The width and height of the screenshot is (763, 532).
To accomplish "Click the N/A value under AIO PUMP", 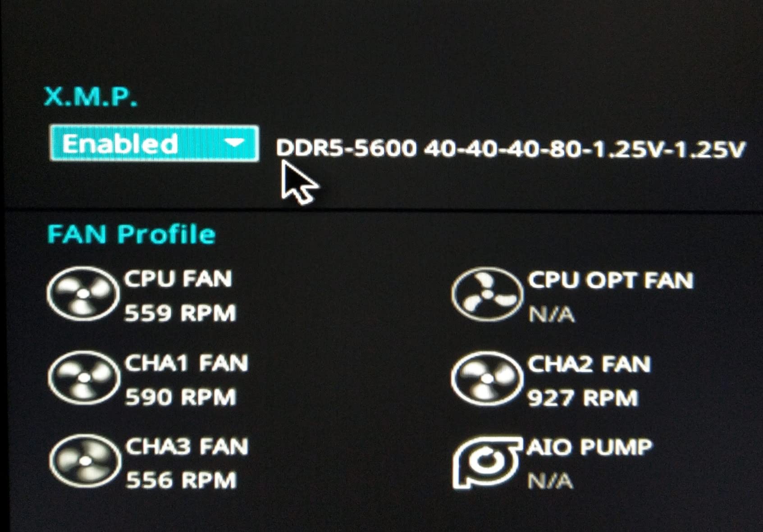I will [x=550, y=481].
